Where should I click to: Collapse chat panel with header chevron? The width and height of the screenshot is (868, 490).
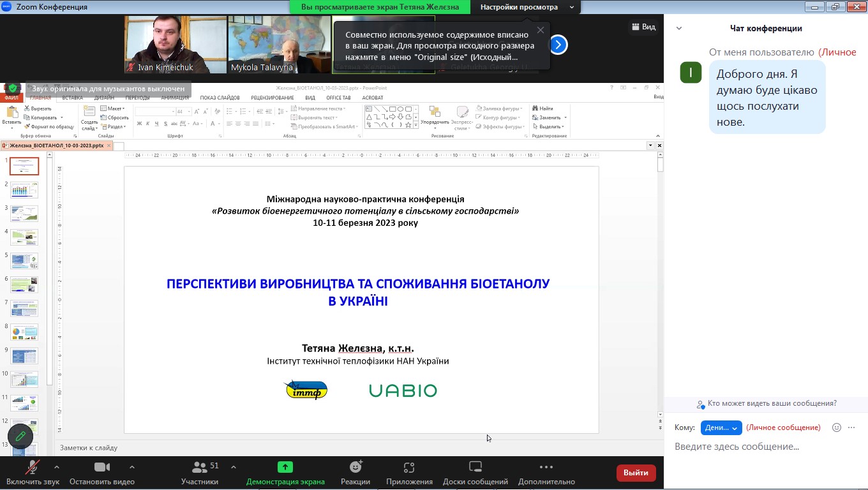(x=679, y=28)
